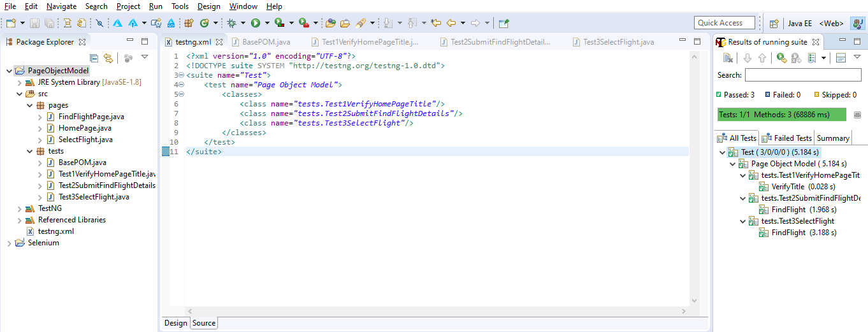The image size is (868, 332).
Task: Click the first TestNG results toolbar icon
Action: 728,58
